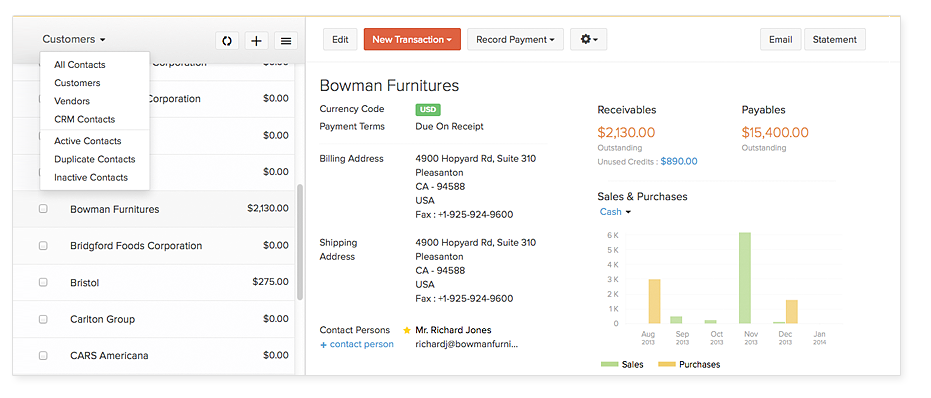The height and width of the screenshot is (398, 931).
Task: Check the CARS Americana checkbox
Action: pyautogui.click(x=43, y=355)
